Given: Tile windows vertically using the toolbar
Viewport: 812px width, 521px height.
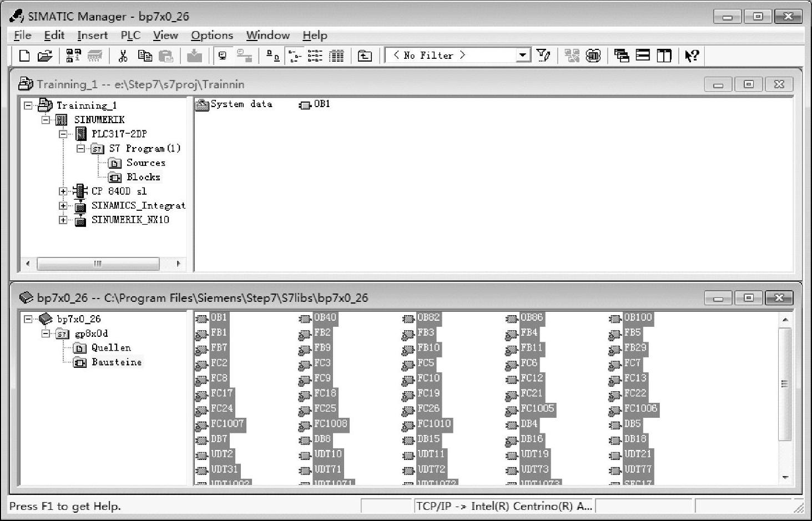Looking at the screenshot, I should coord(664,55).
